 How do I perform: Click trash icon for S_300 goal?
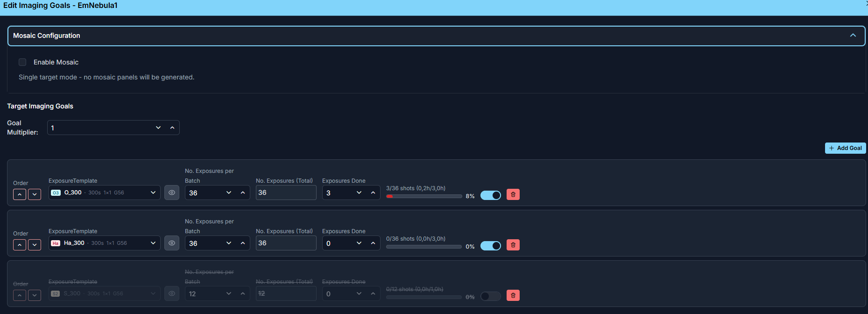(x=513, y=295)
